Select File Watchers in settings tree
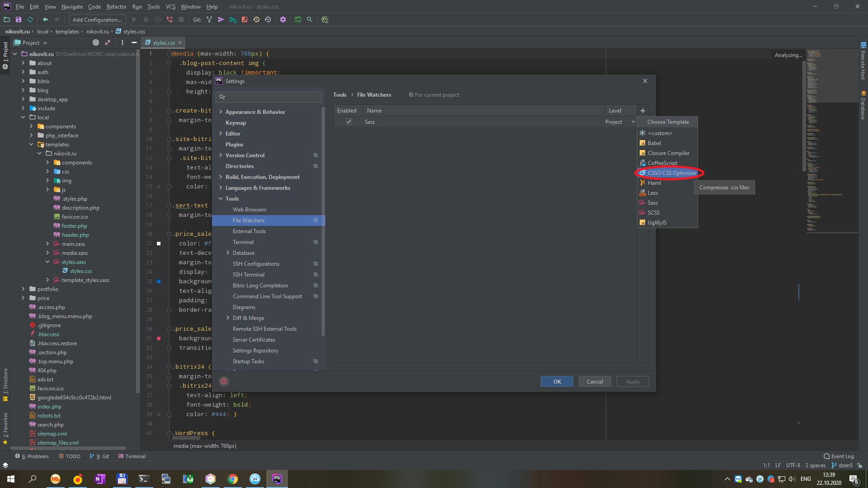The height and width of the screenshot is (488, 868). (269, 221)
